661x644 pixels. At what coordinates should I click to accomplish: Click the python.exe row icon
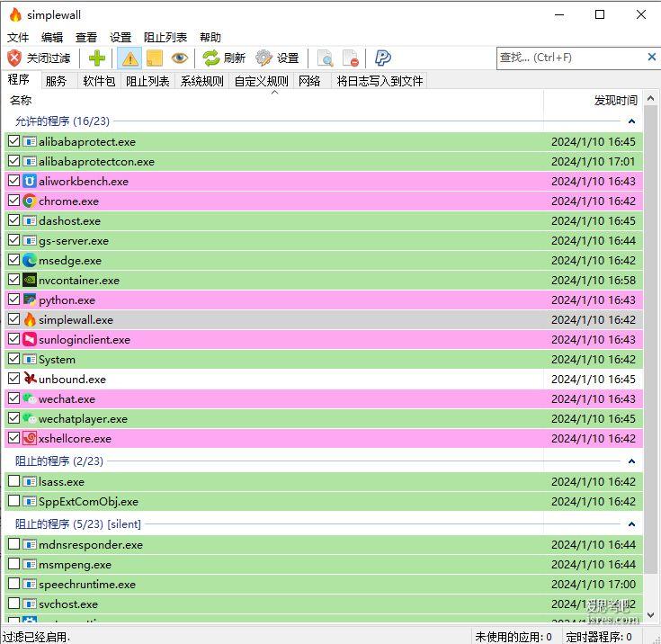click(29, 300)
